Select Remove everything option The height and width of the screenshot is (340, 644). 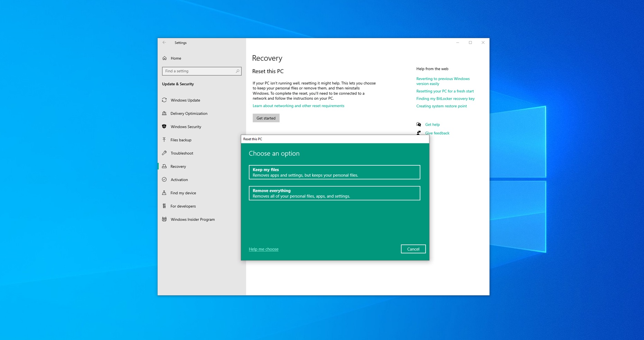click(334, 193)
